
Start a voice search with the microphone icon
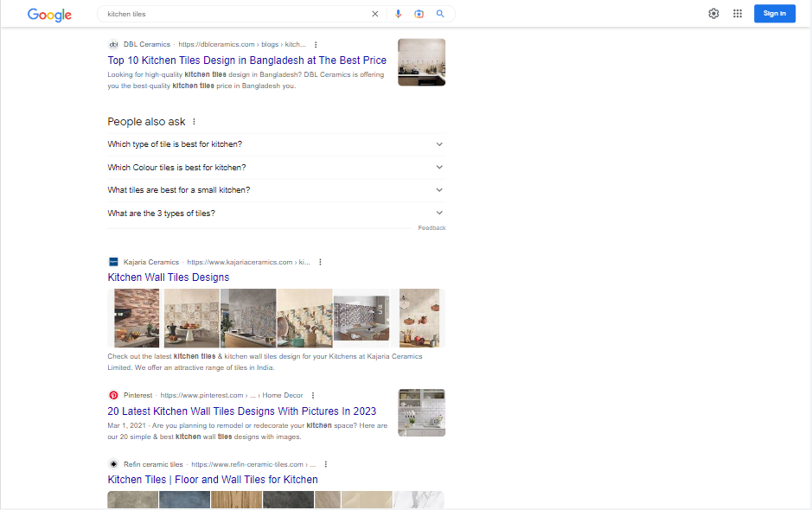click(399, 14)
